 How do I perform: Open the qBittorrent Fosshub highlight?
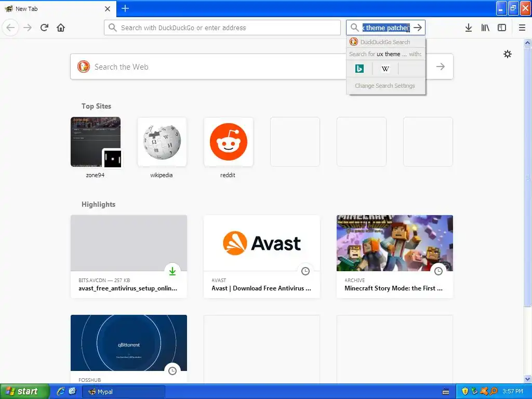point(129,350)
